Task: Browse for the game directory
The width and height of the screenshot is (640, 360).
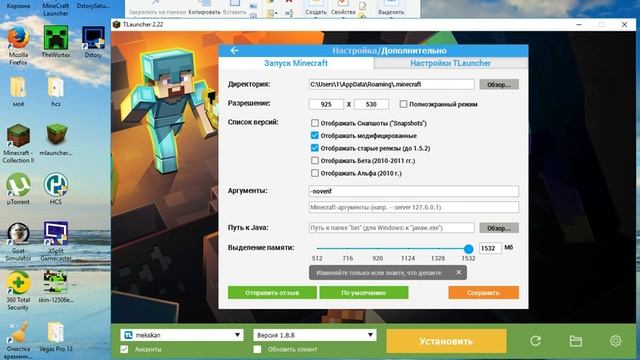Action: coord(499,84)
